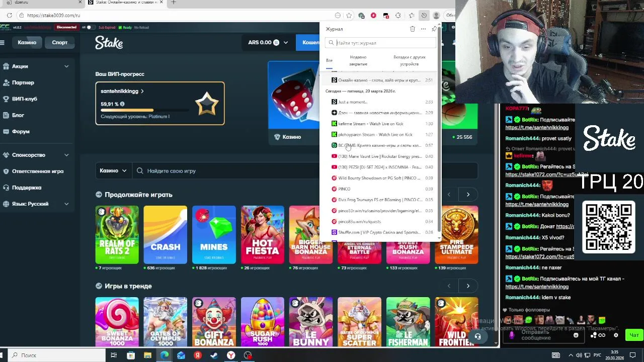Viewport: 644px width, 362px height.
Task: Switch to Вкладки с других устройств tab
Action: (409, 60)
